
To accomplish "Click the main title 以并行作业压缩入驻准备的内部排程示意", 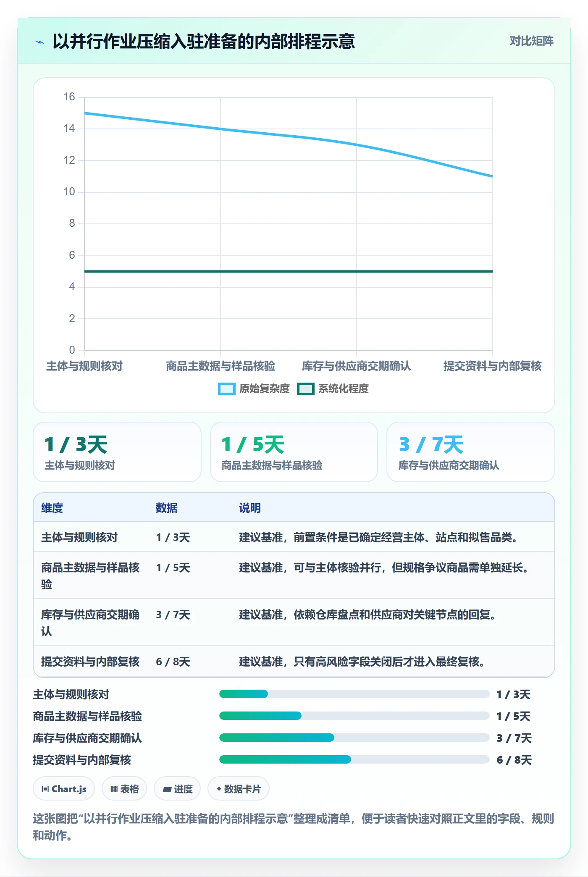I will [x=204, y=42].
